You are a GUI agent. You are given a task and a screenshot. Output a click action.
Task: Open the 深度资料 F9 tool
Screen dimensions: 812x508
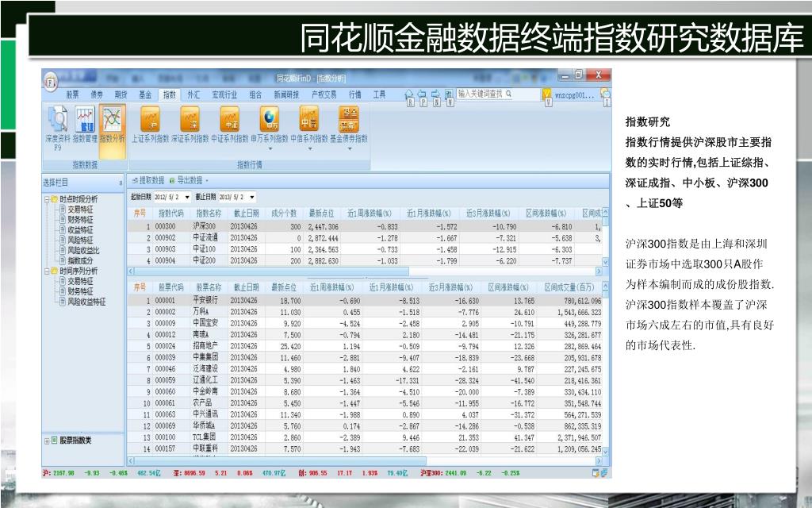(57, 127)
